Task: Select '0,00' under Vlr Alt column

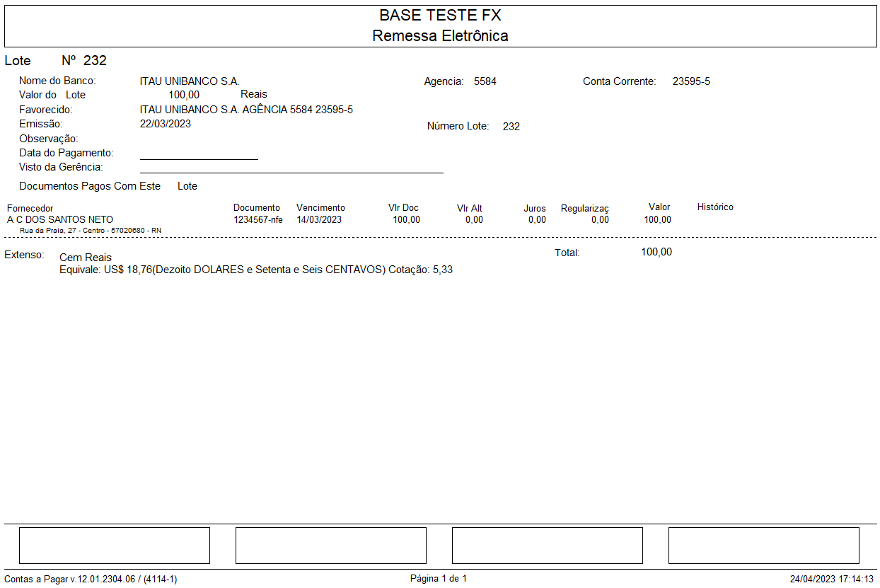Action: pos(475,220)
